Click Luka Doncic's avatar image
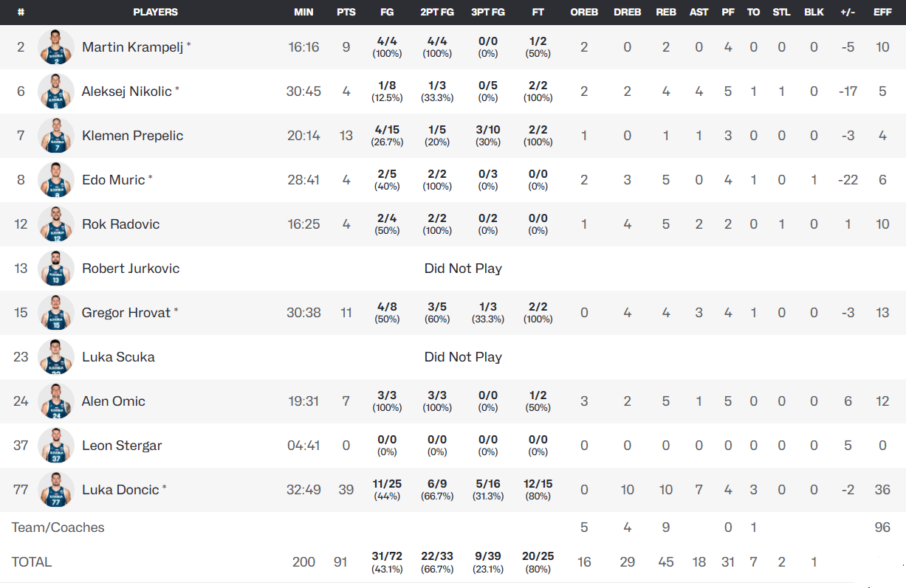The image size is (906, 588). click(x=56, y=490)
